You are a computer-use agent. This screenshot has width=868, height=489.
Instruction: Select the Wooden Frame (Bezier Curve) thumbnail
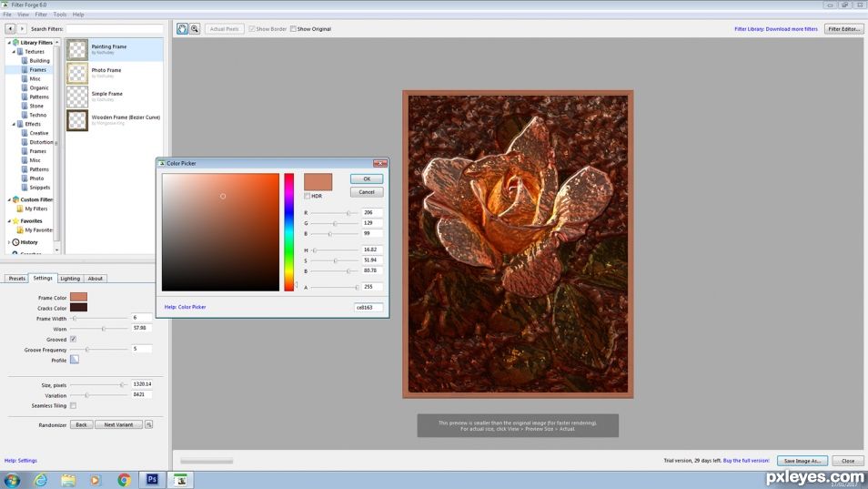(77, 120)
